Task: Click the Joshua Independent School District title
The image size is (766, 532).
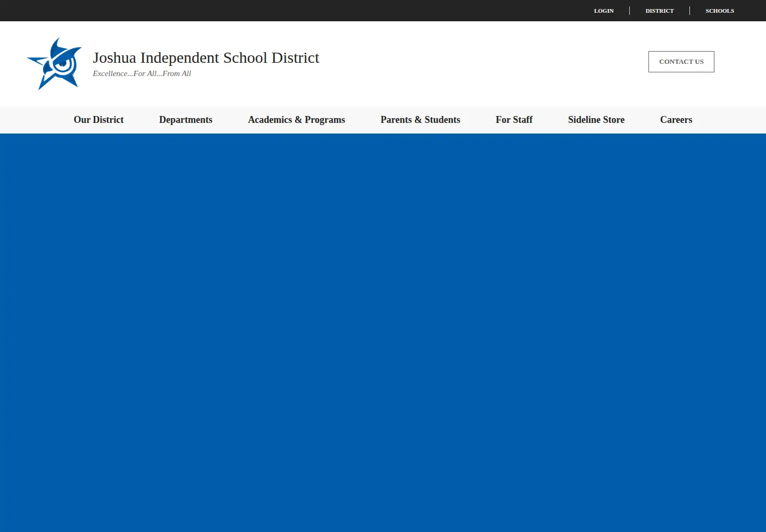Action: (x=206, y=57)
